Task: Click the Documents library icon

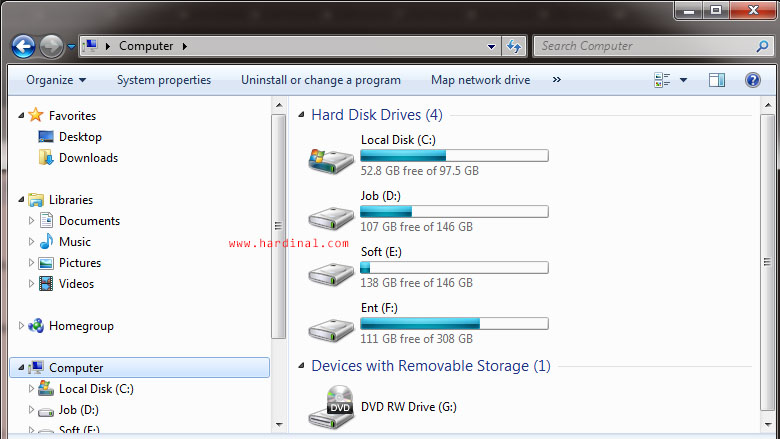Action: [x=46, y=220]
